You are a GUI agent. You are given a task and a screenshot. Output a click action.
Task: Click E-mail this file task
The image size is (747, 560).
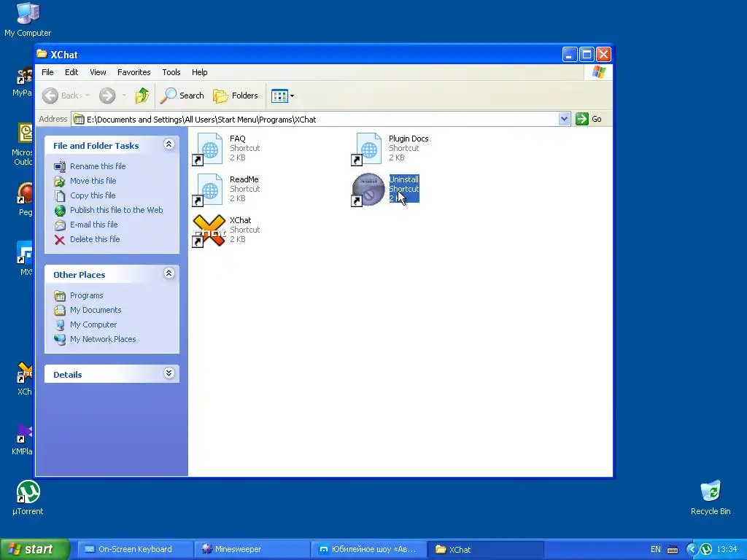94,225
